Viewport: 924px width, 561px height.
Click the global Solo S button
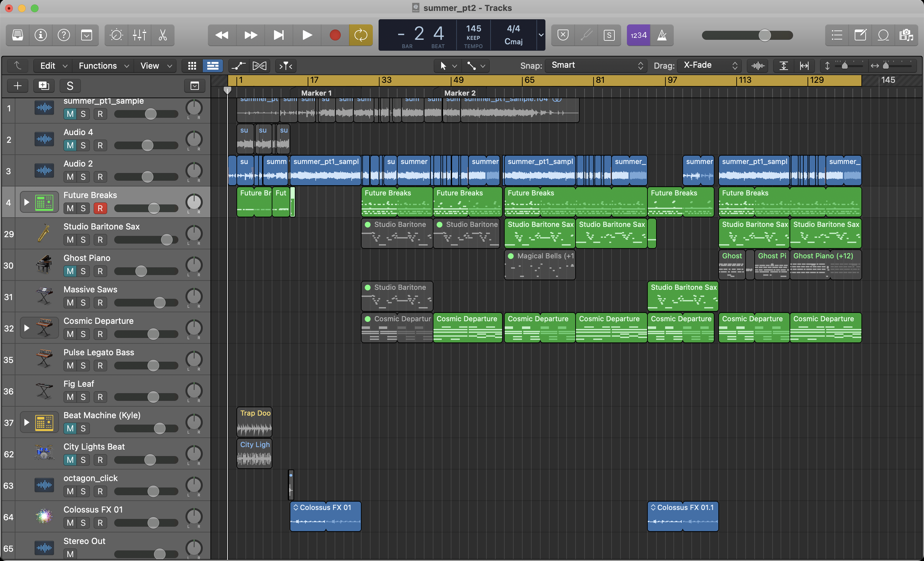(70, 86)
